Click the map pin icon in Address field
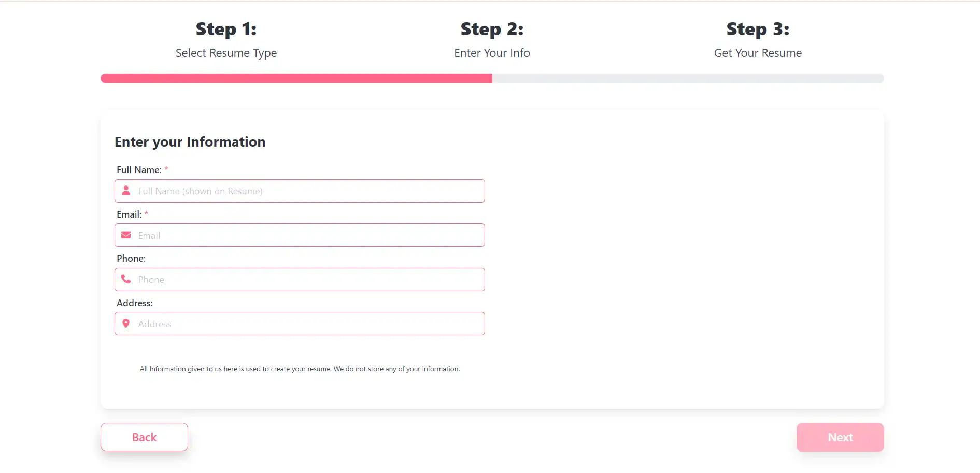Viewport: 980px width, 473px height. coord(126,324)
